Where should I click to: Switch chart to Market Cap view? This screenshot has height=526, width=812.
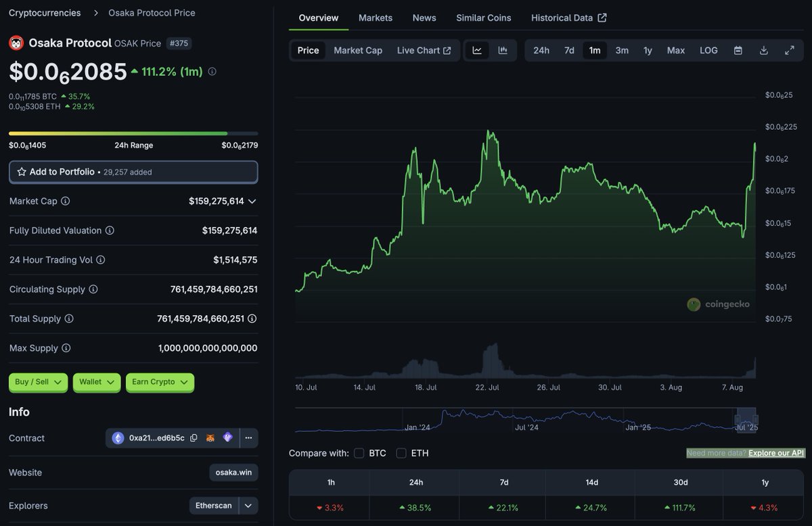[358, 51]
